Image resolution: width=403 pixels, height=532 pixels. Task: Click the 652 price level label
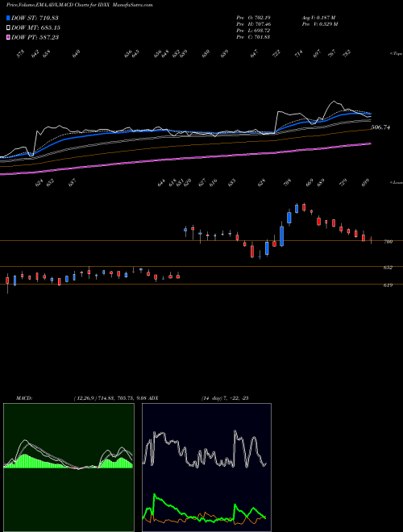tap(388, 268)
